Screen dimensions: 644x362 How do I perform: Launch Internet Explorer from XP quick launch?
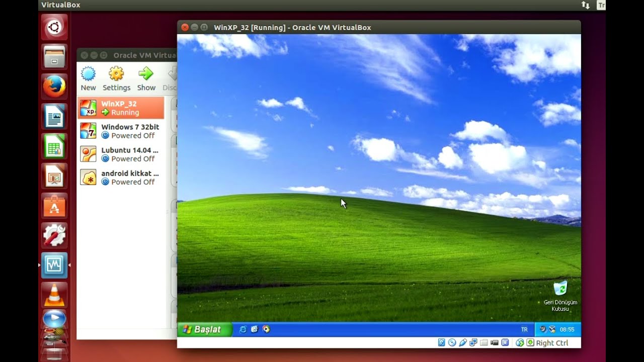click(243, 329)
